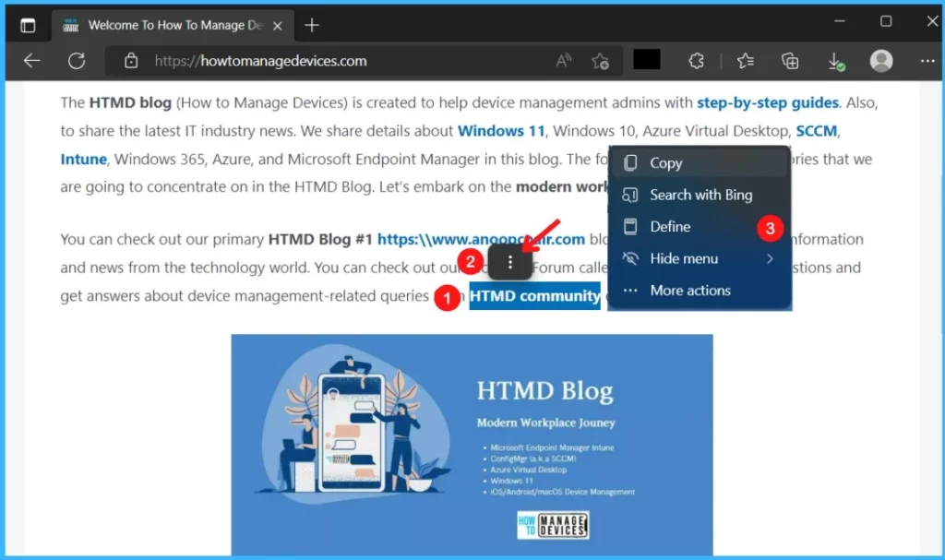Viewport: 945px width, 560px height.
Task: Click the Search with Bing icon
Action: 630,195
